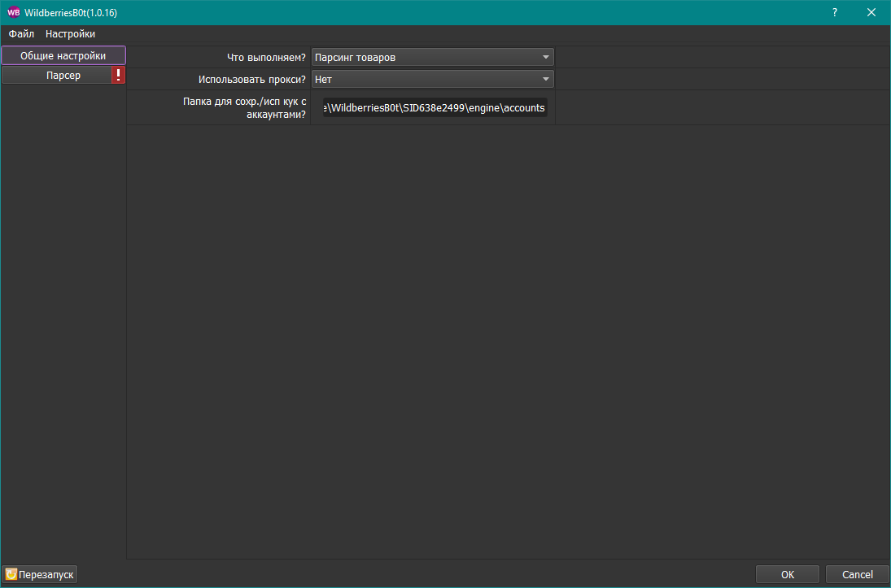This screenshot has width=891, height=588.
Task: Open the 'Что выполняем?' dropdown
Action: [x=432, y=58]
